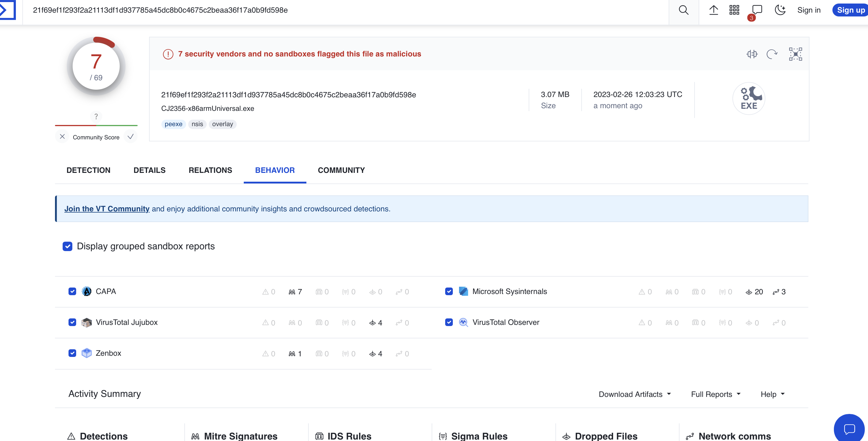Click the Sign in link
The image size is (868, 441).
tap(809, 10)
